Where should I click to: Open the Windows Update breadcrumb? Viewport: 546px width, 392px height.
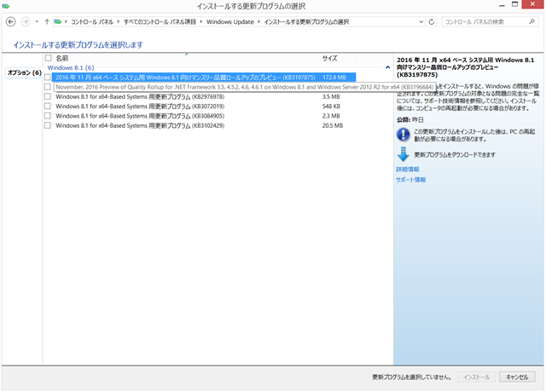229,22
